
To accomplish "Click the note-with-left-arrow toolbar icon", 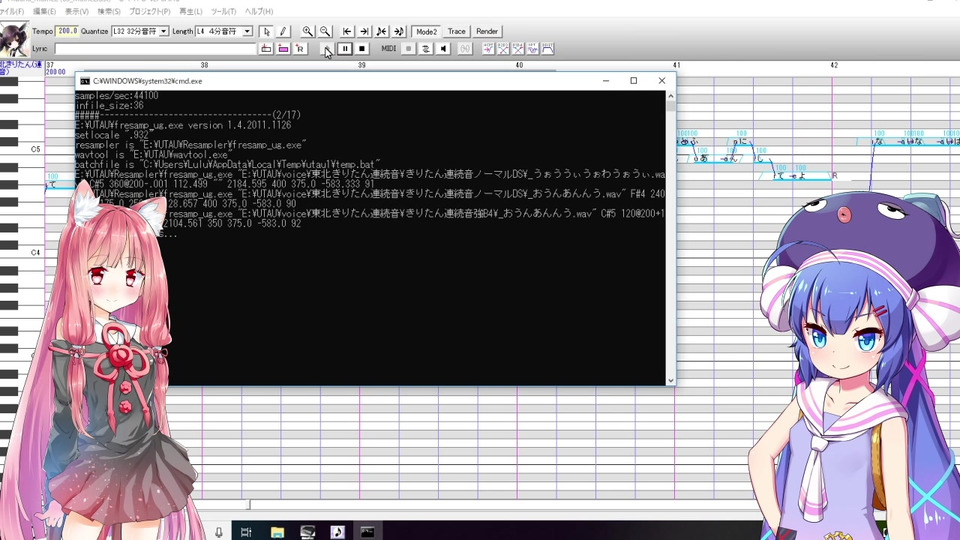I will point(381,31).
